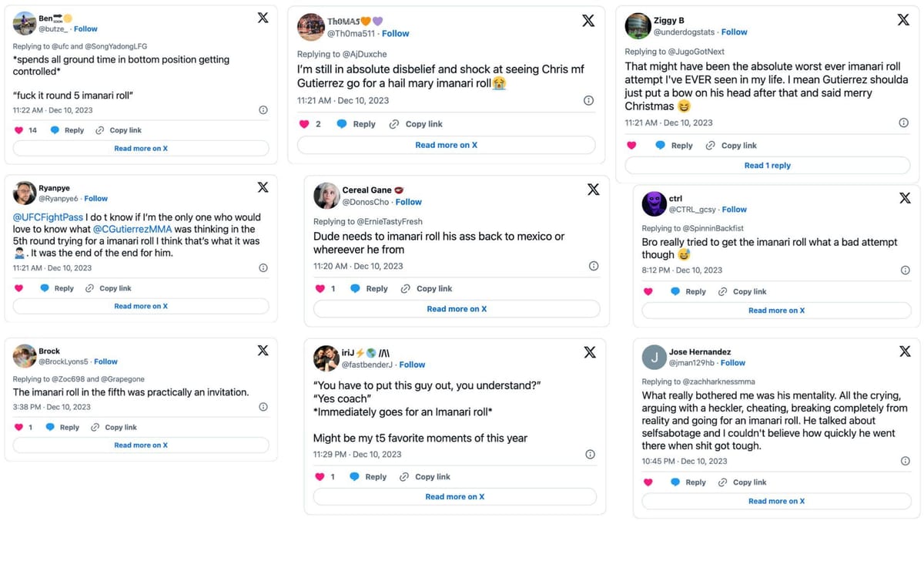Like Jose Hernandez's tweet with the heart
924x578 pixels.
coord(648,482)
